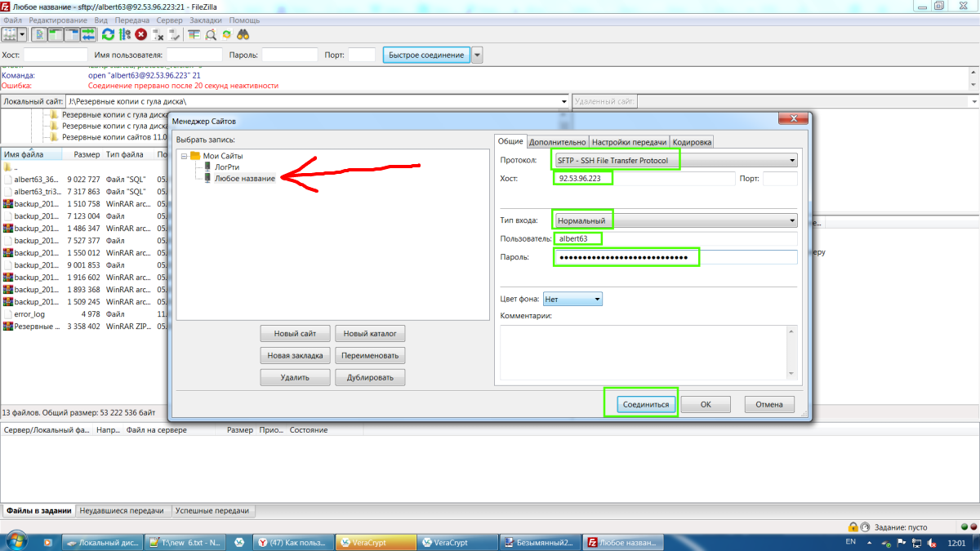
Task: Toggle synchronized browsing toolbar icon
Action: point(227,33)
